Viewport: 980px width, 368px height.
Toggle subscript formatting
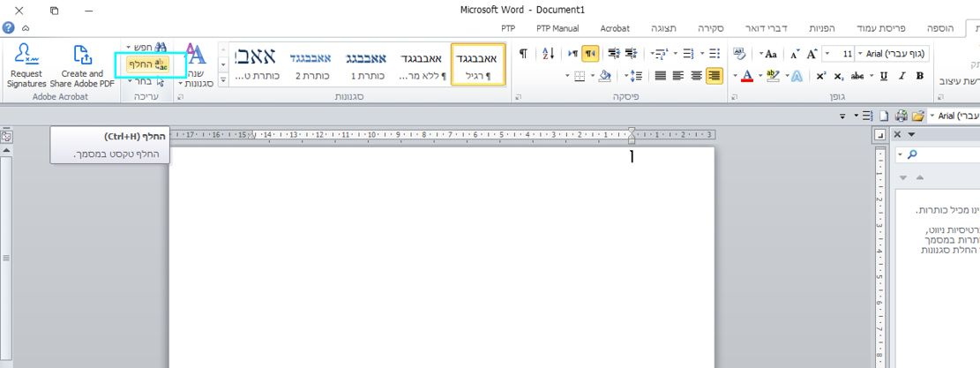(838, 76)
